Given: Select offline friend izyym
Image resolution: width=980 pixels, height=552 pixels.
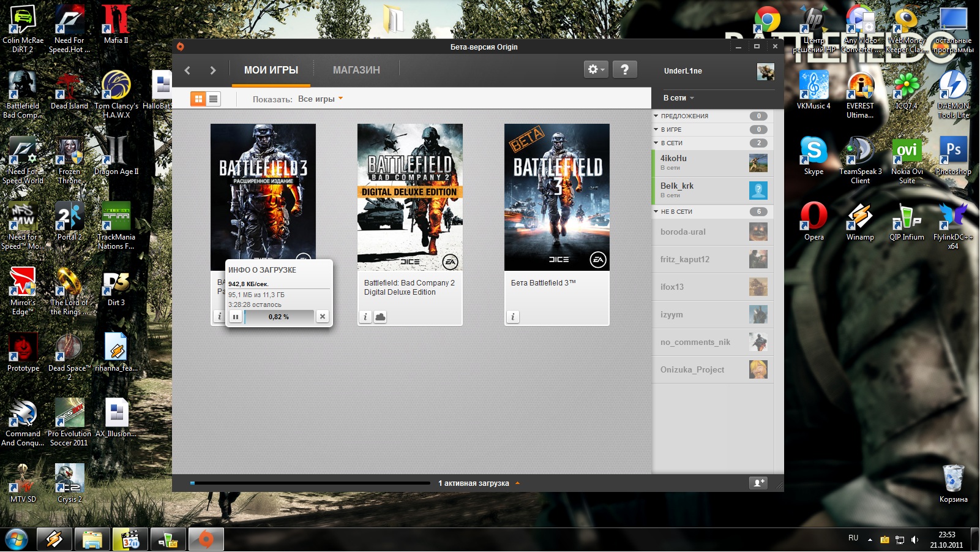Looking at the screenshot, I should 713,314.
